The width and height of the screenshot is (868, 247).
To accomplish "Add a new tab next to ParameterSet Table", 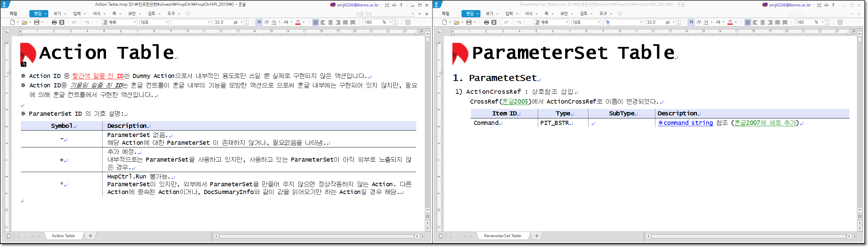I will coord(537,236).
